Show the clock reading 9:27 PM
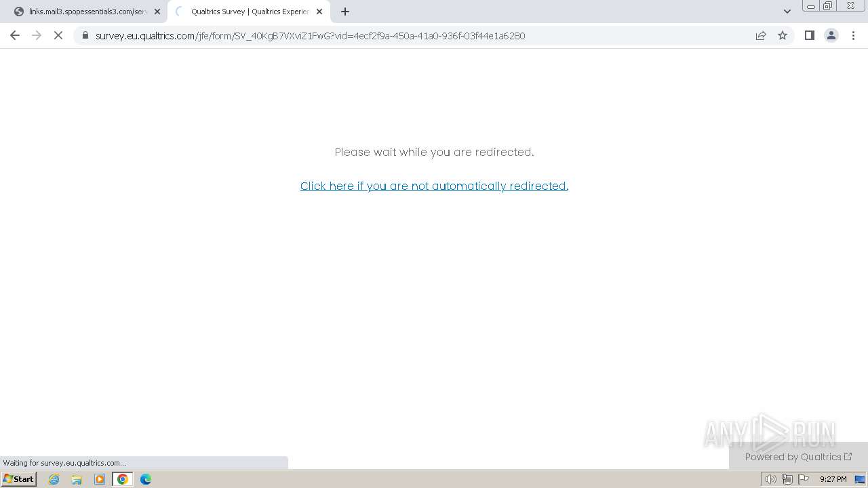Image resolution: width=868 pixels, height=488 pixels. 833,479
